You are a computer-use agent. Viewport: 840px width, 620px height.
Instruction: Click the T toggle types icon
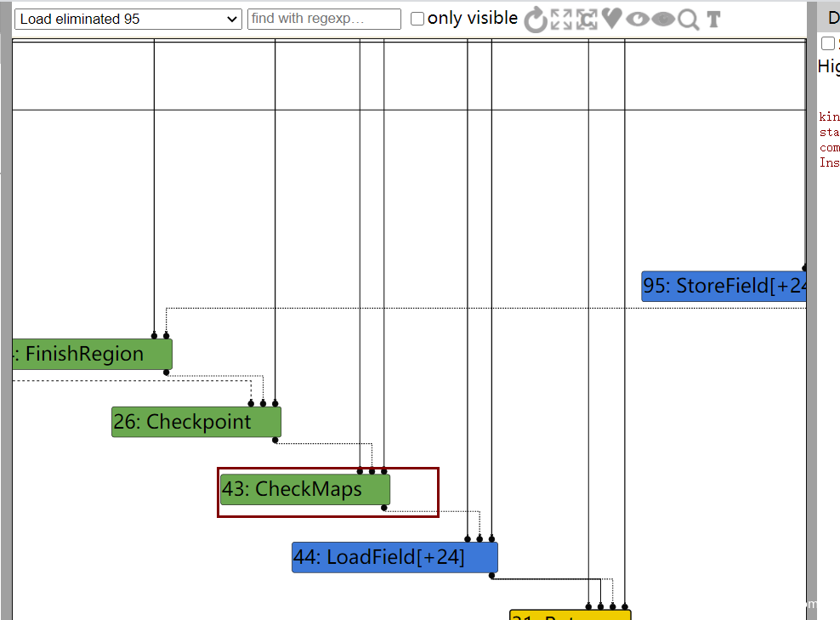pyautogui.click(x=713, y=20)
